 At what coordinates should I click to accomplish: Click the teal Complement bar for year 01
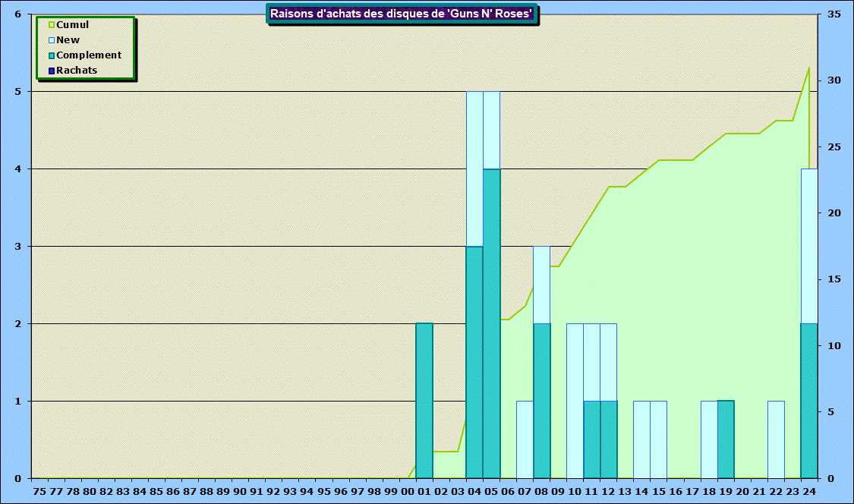[424, 401]
